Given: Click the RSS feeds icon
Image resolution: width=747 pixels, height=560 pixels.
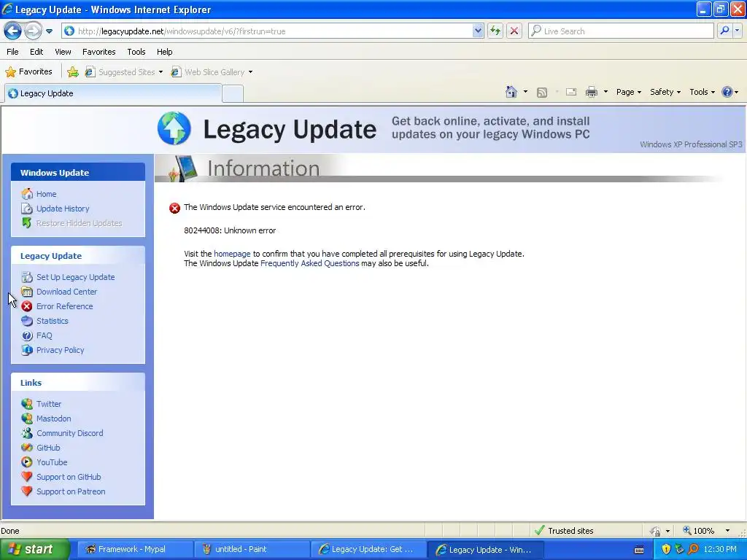Looking at the screenshot, I should tap(542, 92).
